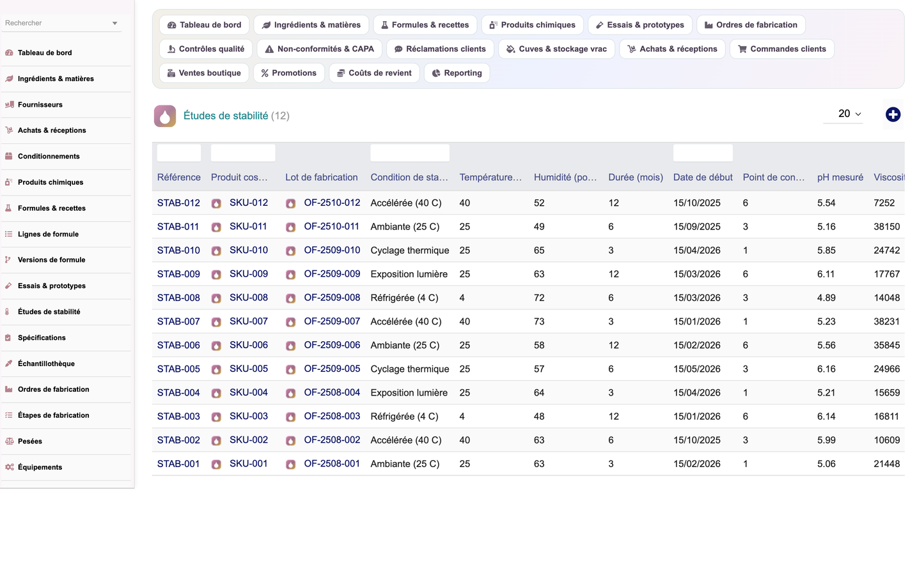Sort by the pH mesuré column header
924x577 pixels.
click(x=840, y=178)
